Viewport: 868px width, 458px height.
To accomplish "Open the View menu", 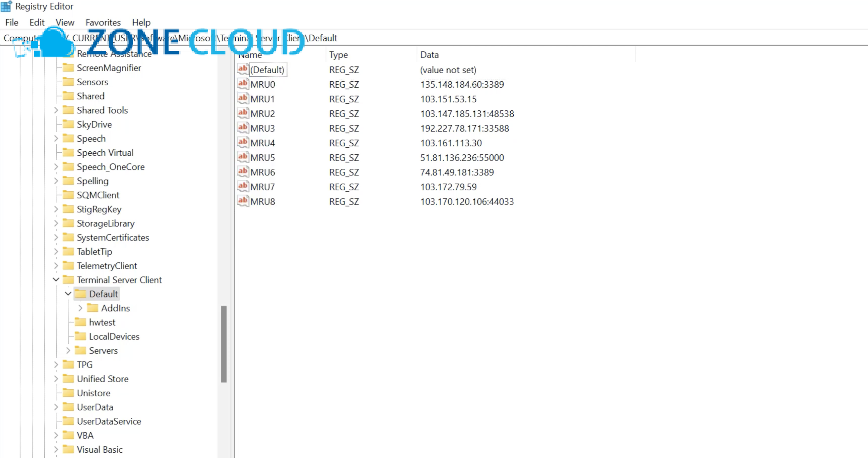I will 65,22.
